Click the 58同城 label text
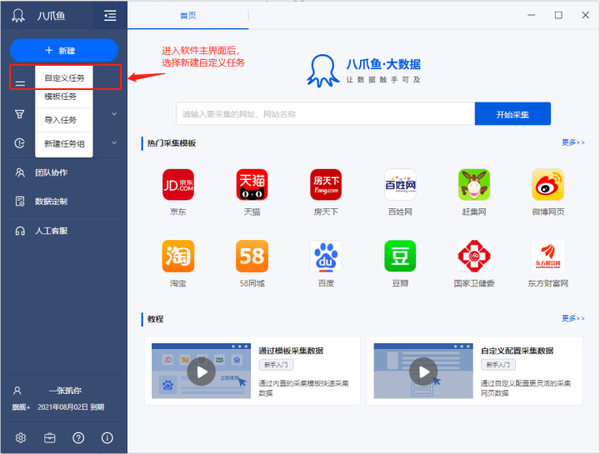Viewport: 600px width, 454px height. coord(252,283)
